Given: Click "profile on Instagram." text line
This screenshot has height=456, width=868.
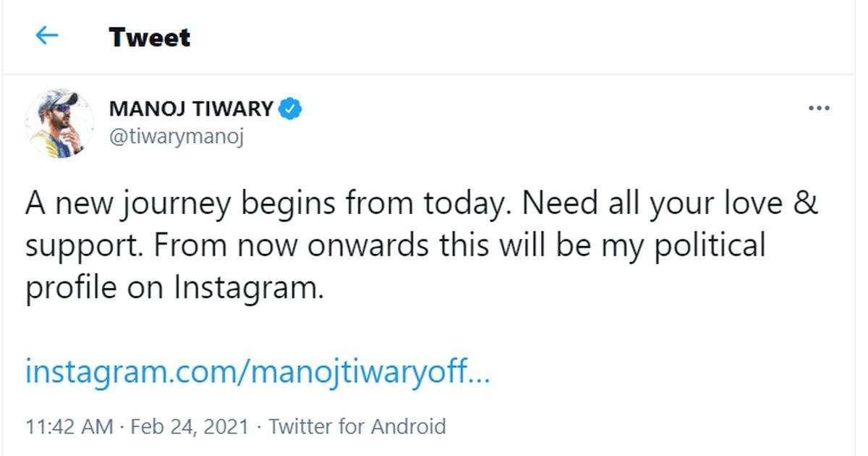Looking at the screenshot, I should click(x=174, y=288).
